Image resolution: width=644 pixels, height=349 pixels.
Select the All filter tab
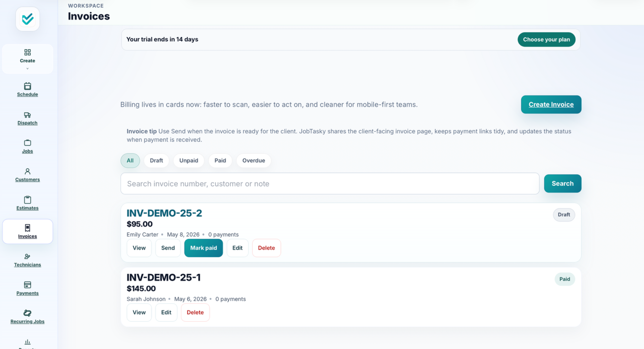pyautogui.click(x=130, y=160)
